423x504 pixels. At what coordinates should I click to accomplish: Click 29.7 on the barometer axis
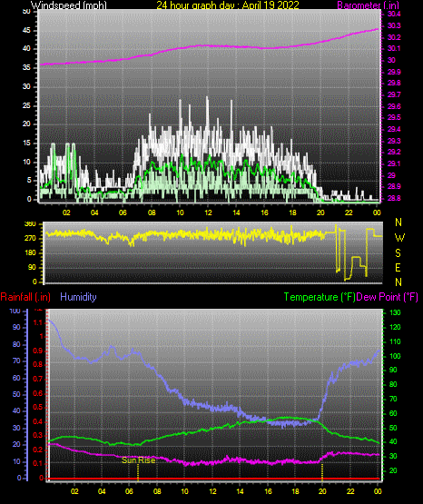tap(394, 94)
